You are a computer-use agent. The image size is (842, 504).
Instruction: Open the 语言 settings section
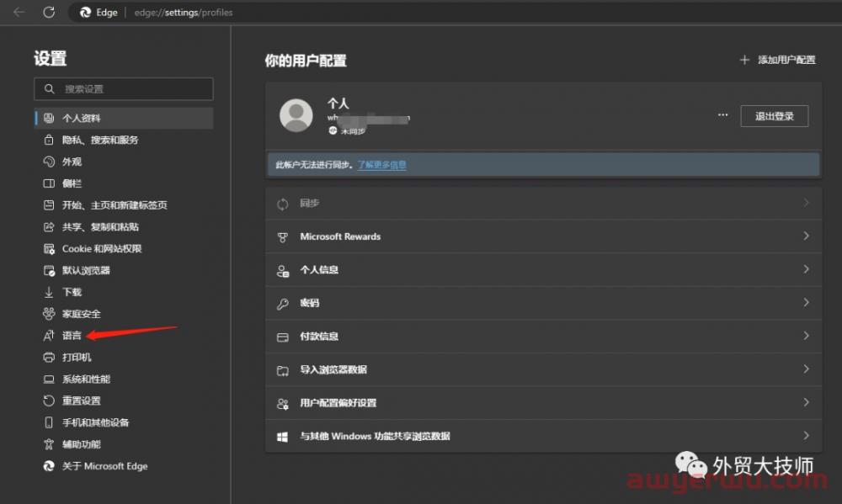point(124,336)
